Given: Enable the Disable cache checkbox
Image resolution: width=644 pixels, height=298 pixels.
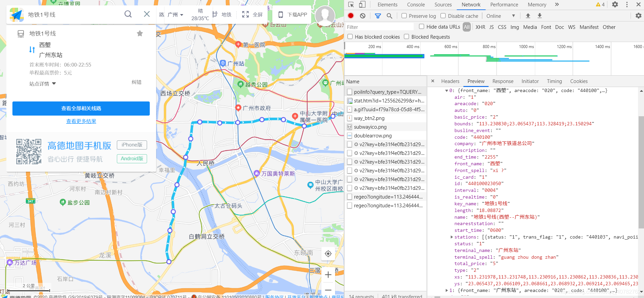Looking at the screenshot, I should pos(443,16).
